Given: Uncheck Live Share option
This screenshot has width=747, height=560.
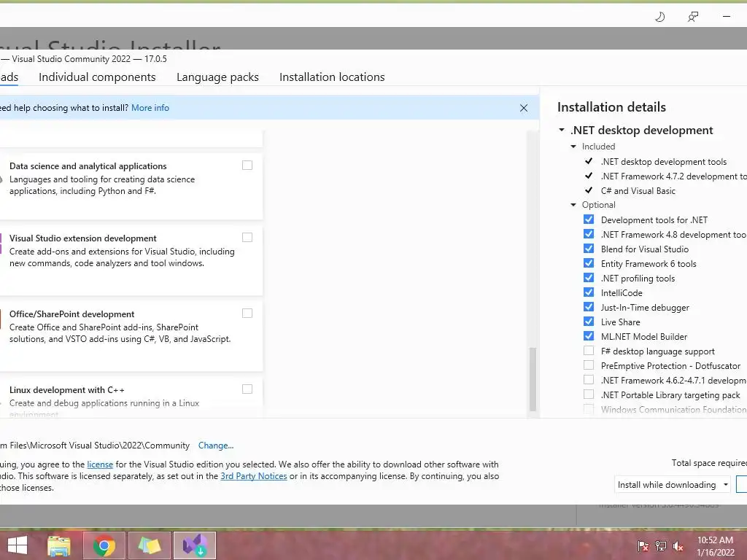Looking at the screenshot, I should [x=589, y=322].
